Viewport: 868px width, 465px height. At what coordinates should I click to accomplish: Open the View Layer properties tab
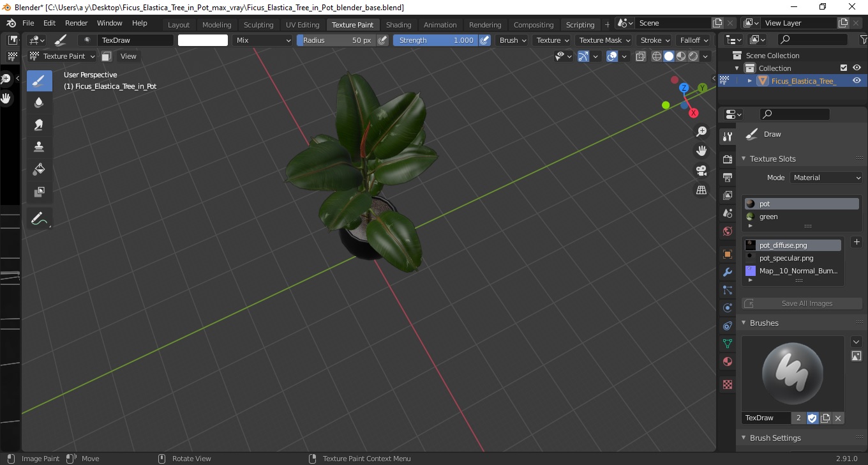coord(727,195)
